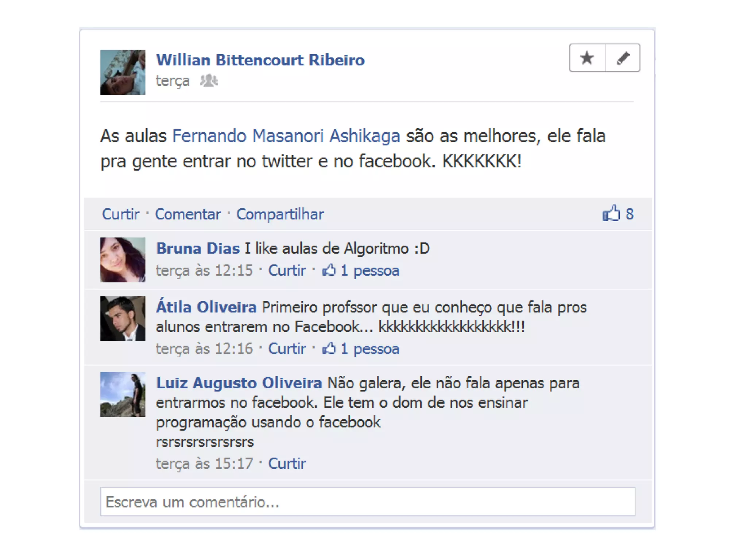
Task: View 1 pessoa who liked Átila's comment
Action: pos(370,349)
